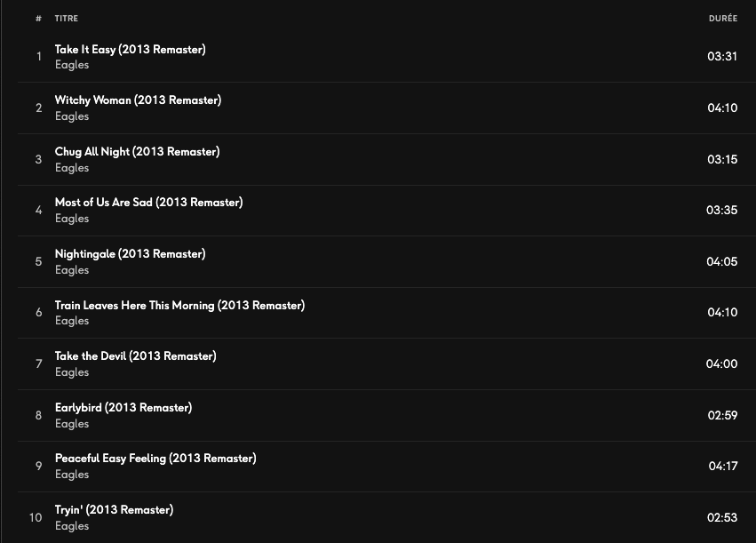Screen dimensions: 756x543
Task: Play Peaceful Easy Feeling (2013 Remaster)
Action: [x=155, y=459]
